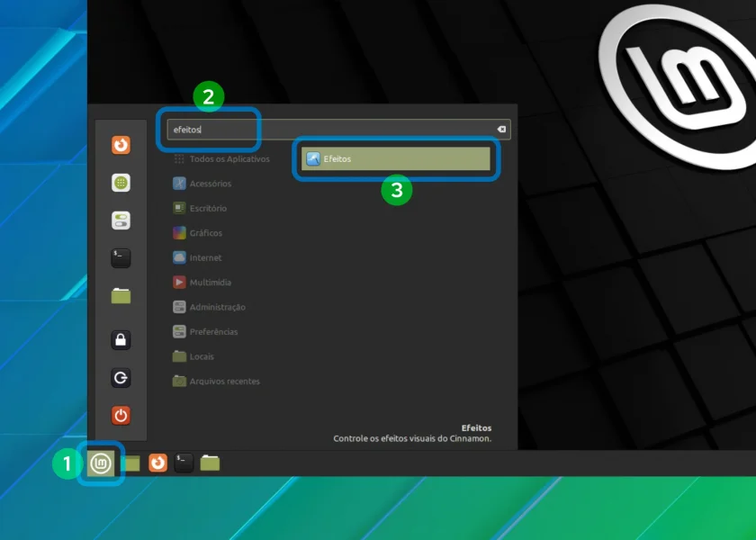Select the Multimídia category
The width and height of the screenshot is (756, 540).
click(x=202, y=282)
